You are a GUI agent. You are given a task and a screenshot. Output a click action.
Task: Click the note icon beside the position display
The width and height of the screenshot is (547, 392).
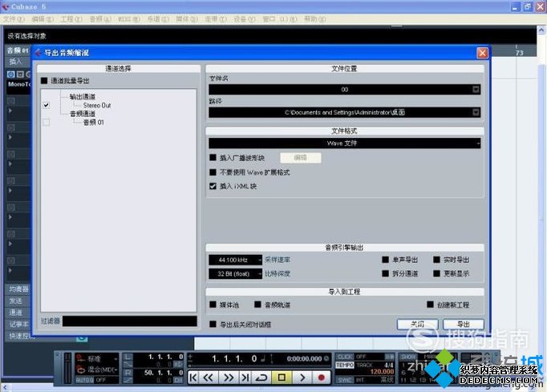265,358
